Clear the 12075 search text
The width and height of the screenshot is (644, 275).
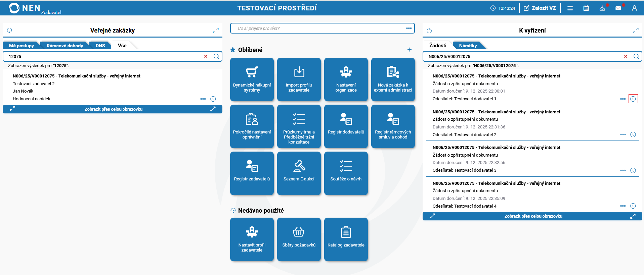(x=206, y=56)
